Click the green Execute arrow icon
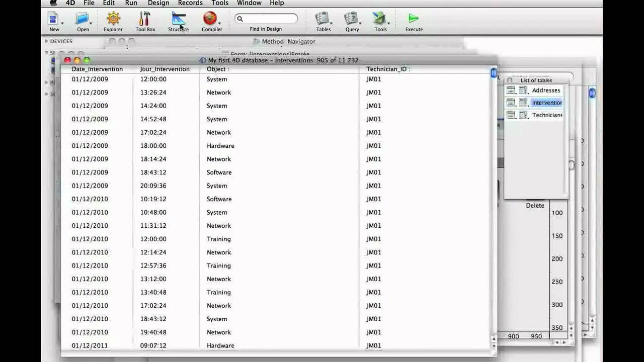Image resolution: width=644 pixels, height=362 pixels. point(414,19)
